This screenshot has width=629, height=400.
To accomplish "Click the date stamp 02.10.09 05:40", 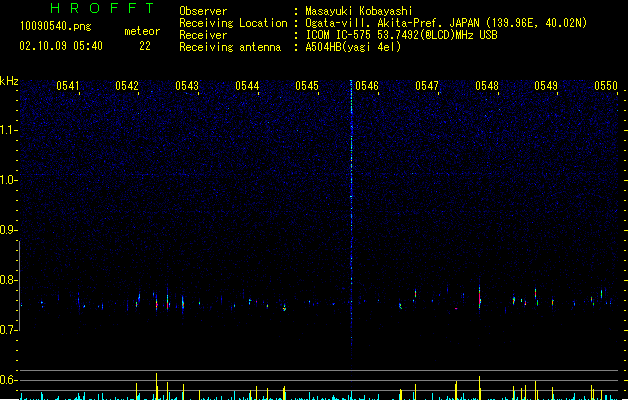I will coord(61,46).
